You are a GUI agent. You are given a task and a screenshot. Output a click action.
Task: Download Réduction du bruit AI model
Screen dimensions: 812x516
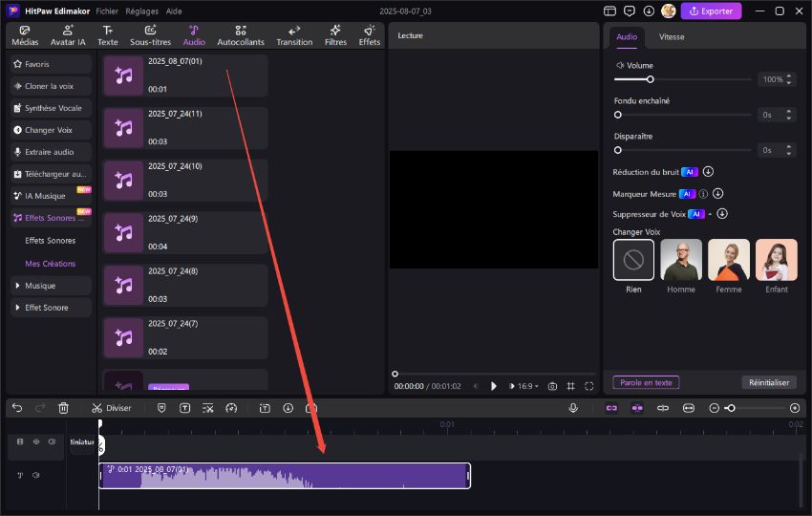click(x=709, y=171)
